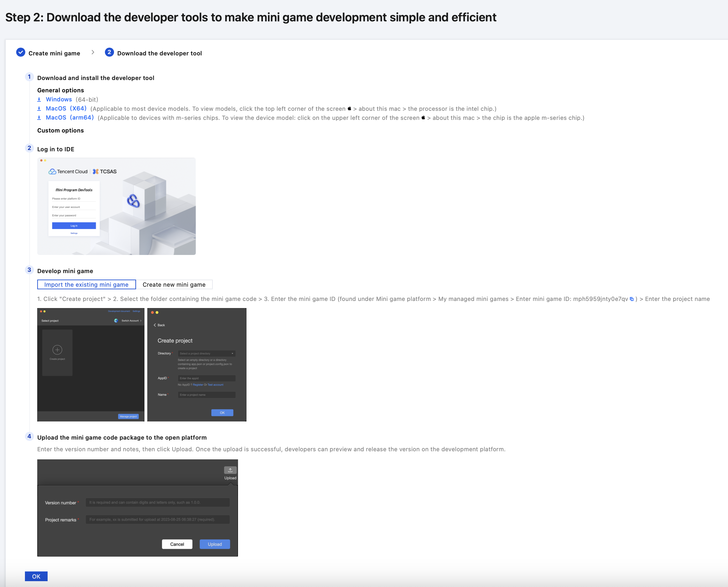
Task: Click the completed Create mini game checkmark icon
Action: 21,52
